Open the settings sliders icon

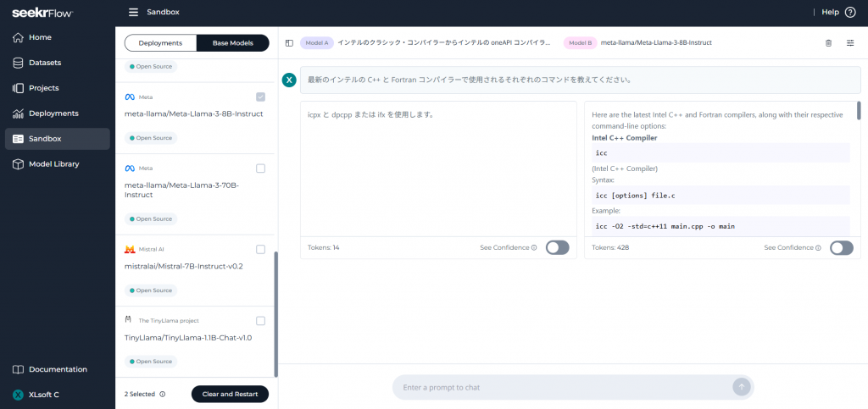[850, 43]
